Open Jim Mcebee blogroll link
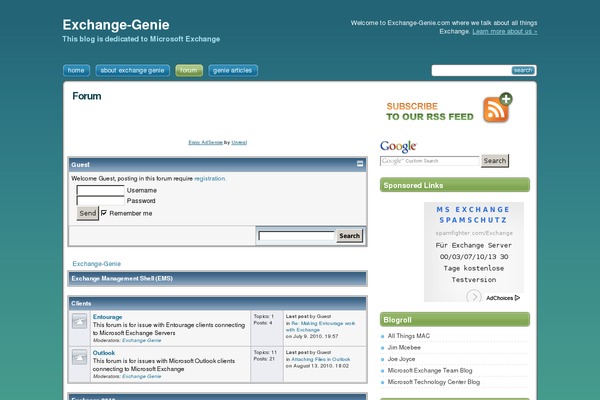600x400 pixels. point(404,348)
